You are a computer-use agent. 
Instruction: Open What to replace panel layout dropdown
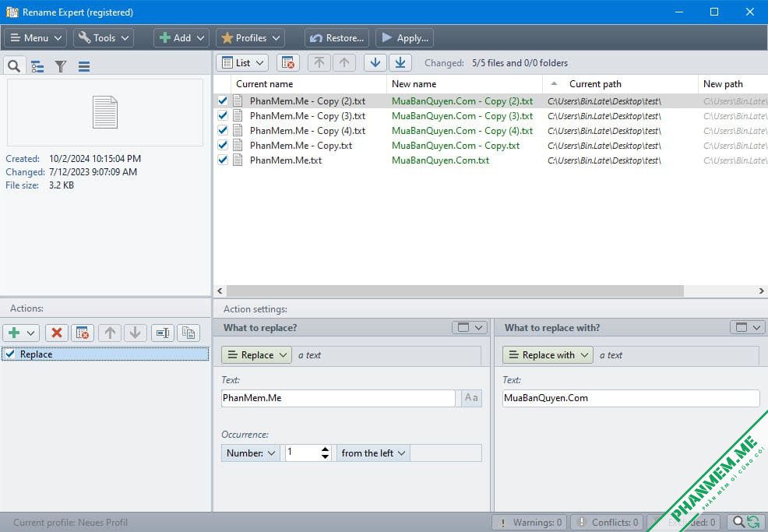(470, 327)
